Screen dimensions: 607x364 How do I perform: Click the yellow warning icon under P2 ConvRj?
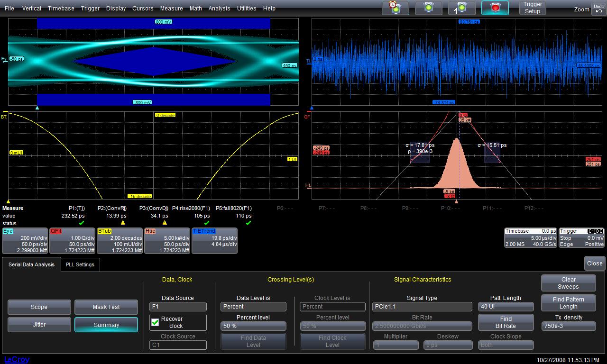click(x=123, y=223)
